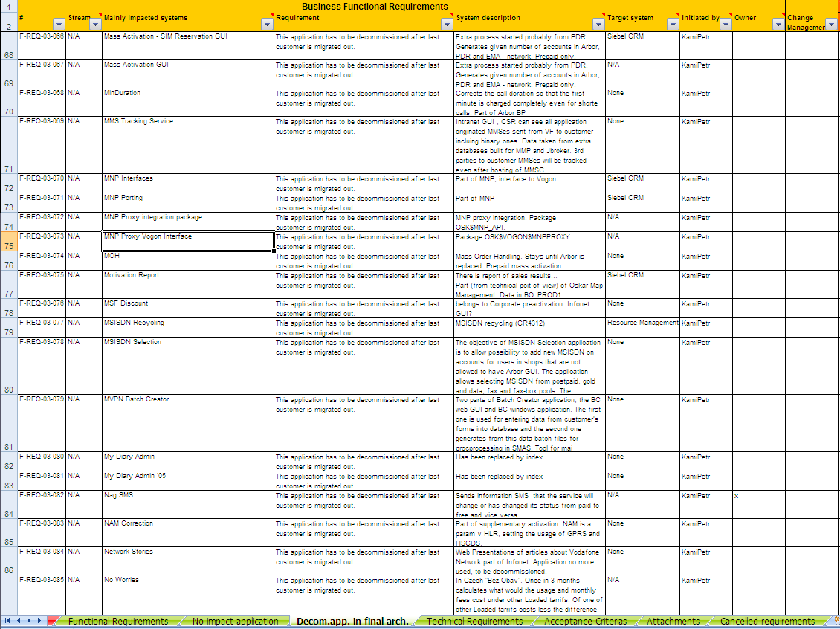The width and height of the screenshot is (840, 629).
Task: Select the Decom.app. in final arch. tab
Action: click(x=352, y=622)
